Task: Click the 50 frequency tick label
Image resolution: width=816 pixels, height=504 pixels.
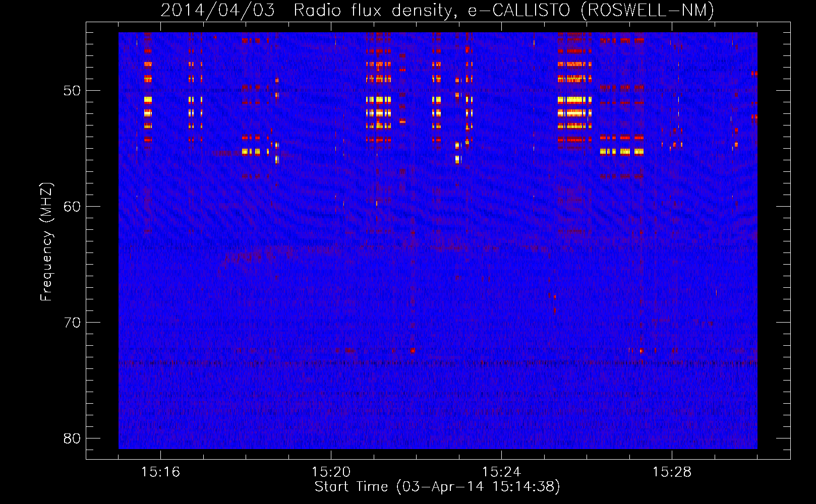Action: tap(72, 91)
